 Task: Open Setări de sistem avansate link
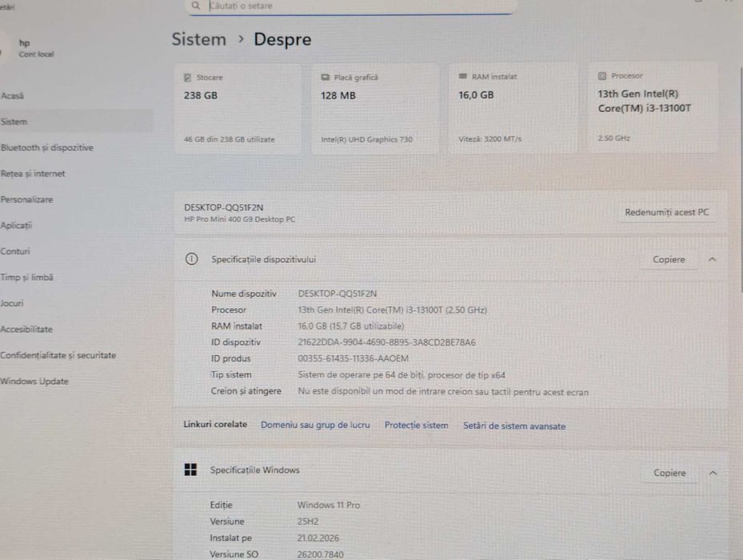514,426
